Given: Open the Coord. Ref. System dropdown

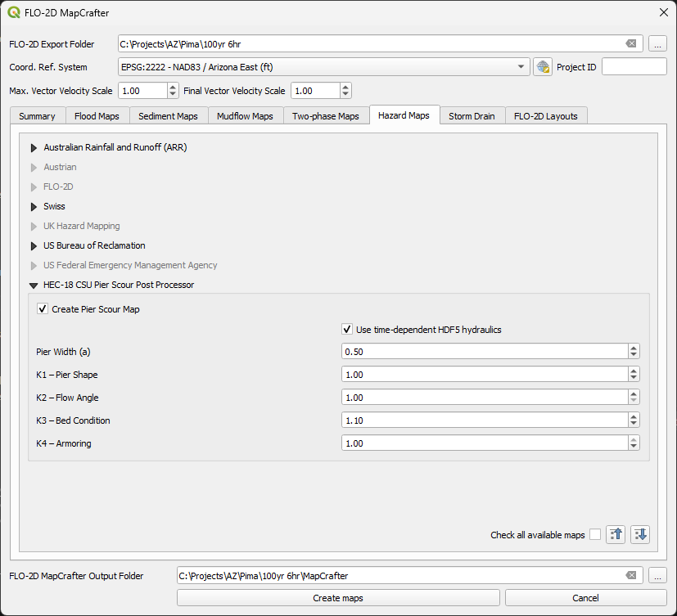Looking at the screenshot, I should [x=521, y=67].
